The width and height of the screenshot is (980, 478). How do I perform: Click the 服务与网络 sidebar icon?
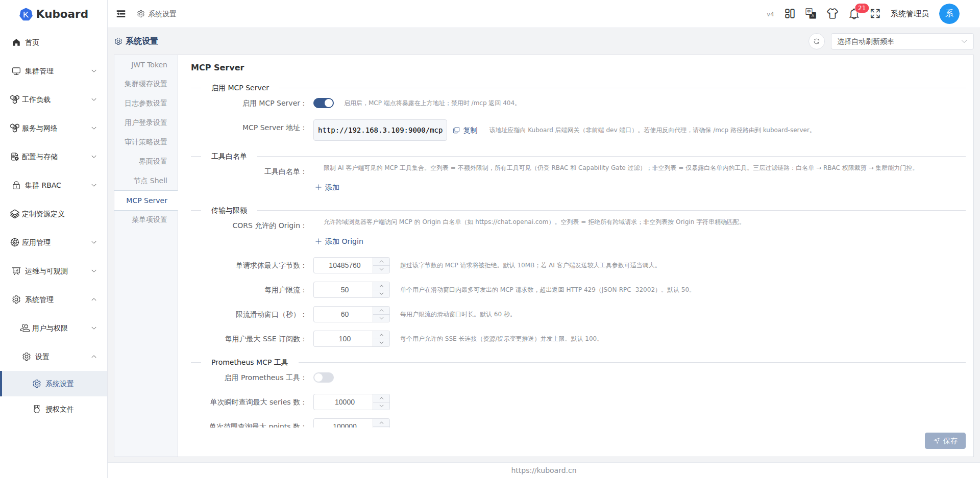coord(15,128)
